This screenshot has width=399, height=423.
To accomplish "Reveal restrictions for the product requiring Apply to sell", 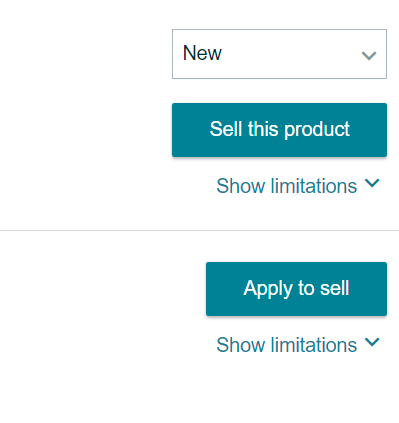I will click(298, 345).
